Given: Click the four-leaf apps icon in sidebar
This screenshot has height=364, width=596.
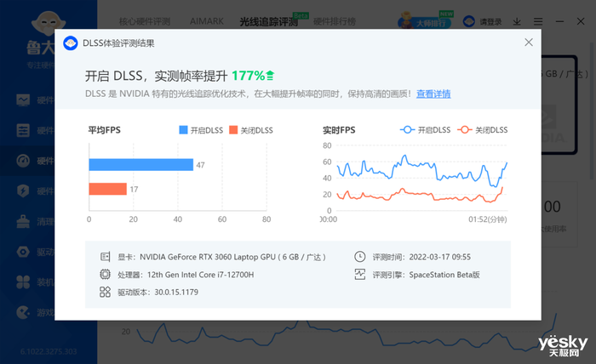Looking at the screenshot, I should click(23, 282).
